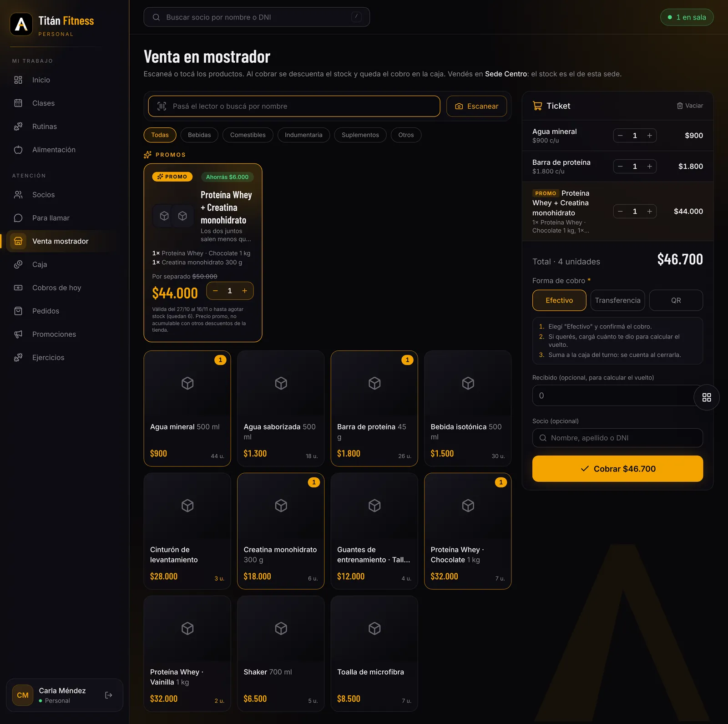The height and width of the screenshot is (724, 728).
Task: Increase quantity on the promo card
Action: click(x=245, y=291)
